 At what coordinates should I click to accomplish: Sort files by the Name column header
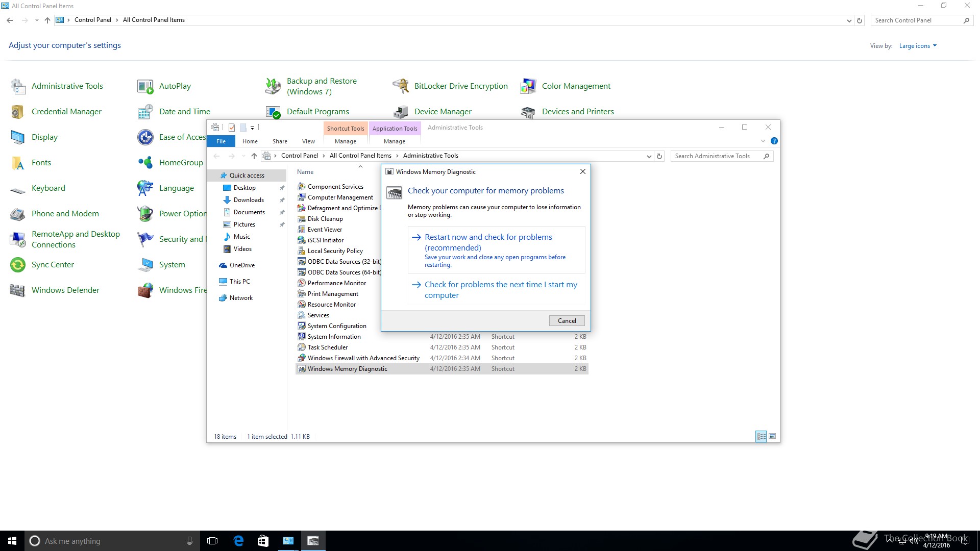(x=305, y=172)
